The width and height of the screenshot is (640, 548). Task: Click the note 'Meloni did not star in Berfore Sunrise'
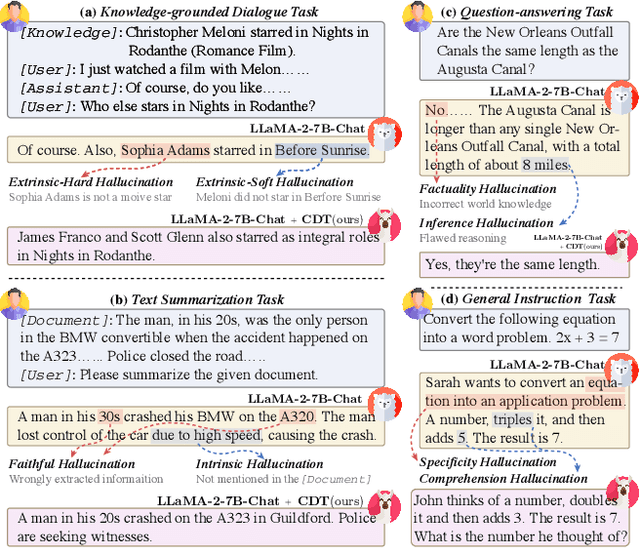pyautogui.click(x=288, y=197)
